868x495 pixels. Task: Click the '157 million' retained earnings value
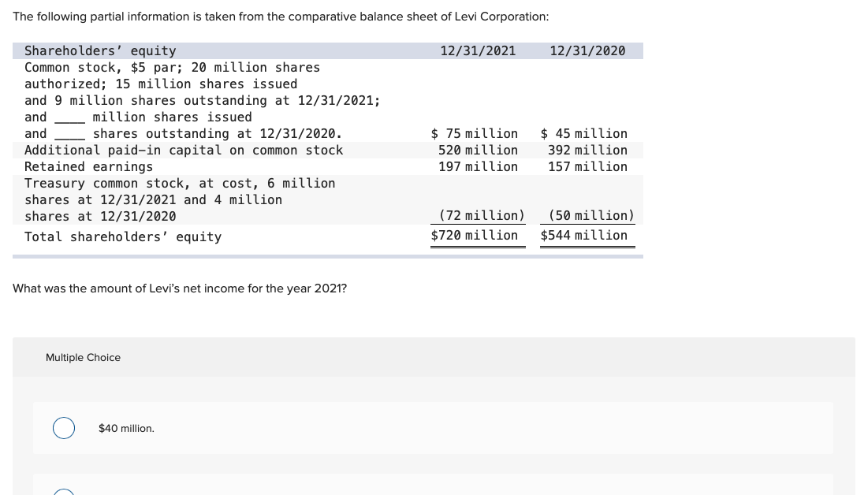(588, 167)
